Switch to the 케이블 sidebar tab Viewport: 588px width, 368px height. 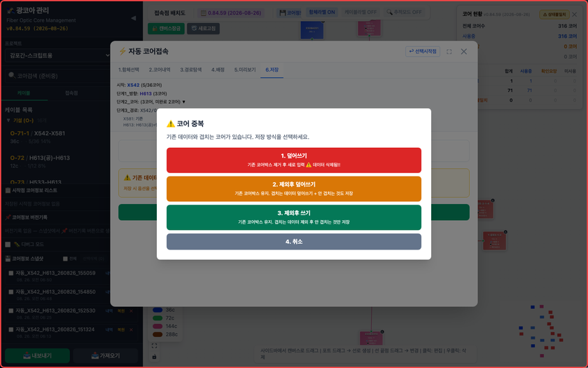point(24,93)
